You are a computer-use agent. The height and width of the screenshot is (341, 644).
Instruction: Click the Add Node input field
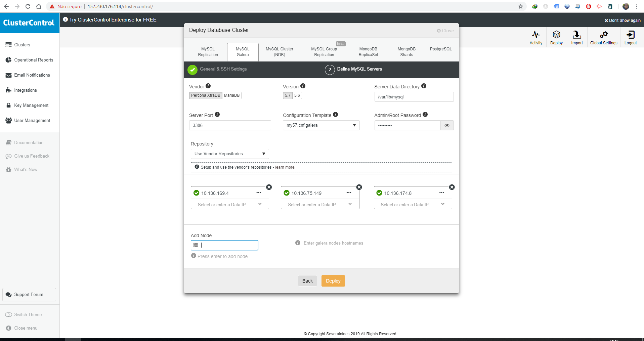224,245
